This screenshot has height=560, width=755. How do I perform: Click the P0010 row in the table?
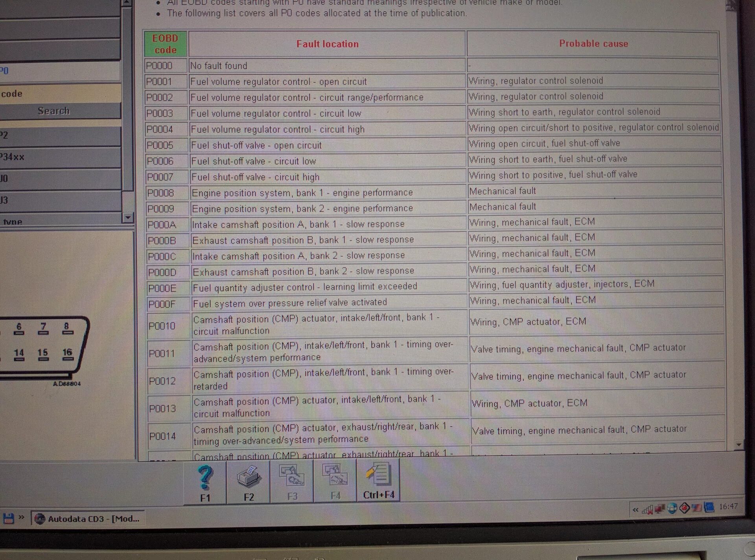pyautogui.click(x=162, y=326)
